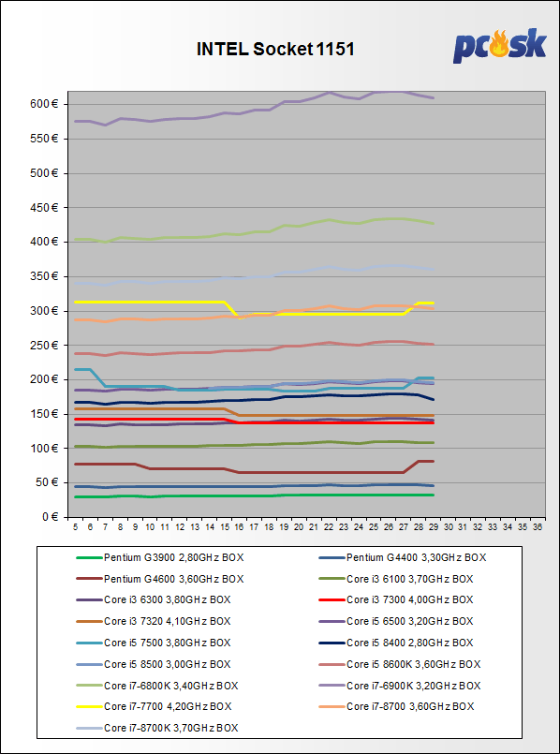The image size is (560, 754).
Task: Click the chart title INTEL Socket 1151
Action: tap(275, 49)
